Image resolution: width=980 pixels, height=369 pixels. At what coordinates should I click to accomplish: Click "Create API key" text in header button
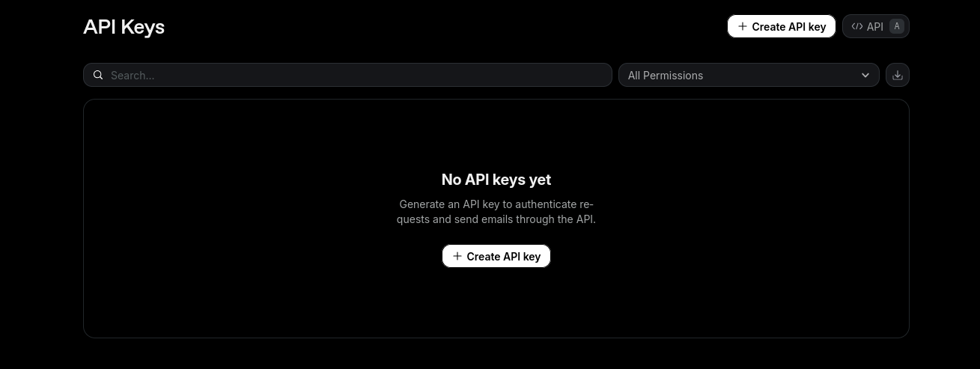[x=788, y=26]
